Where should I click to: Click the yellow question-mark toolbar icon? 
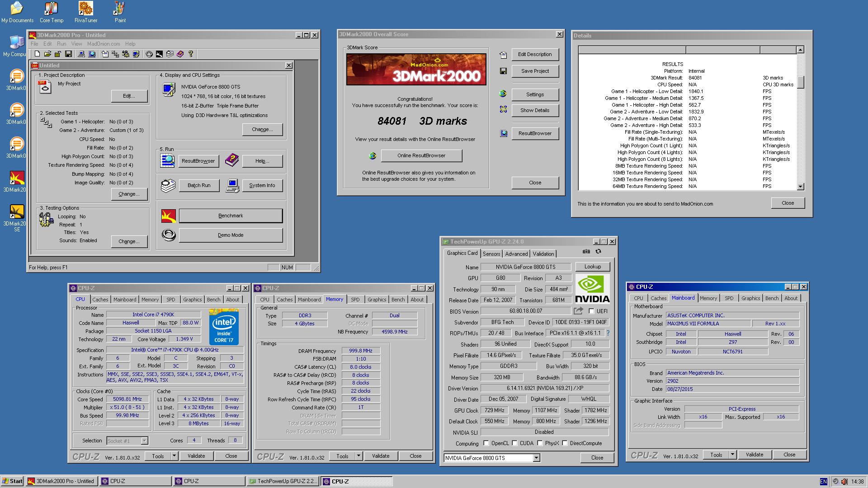click(x=190, y=54)
